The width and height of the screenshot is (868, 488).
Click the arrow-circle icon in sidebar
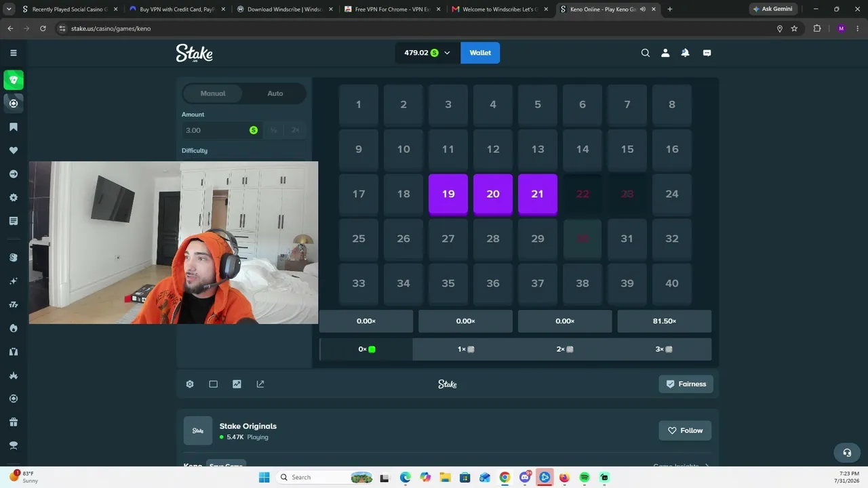14,174
